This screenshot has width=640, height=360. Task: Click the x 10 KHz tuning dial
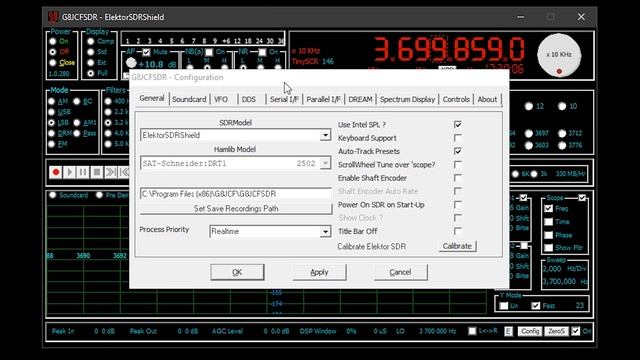(559, 56)
